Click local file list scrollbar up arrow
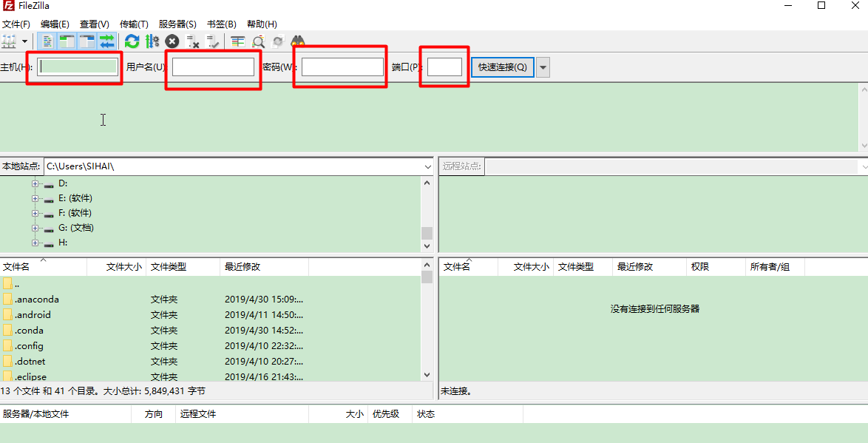Viewport: 868px width, 443px height. [427, 265]
